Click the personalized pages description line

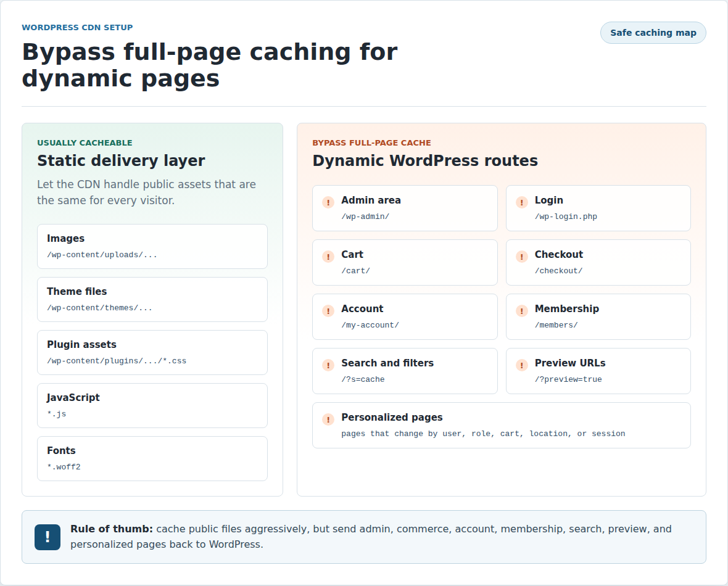coord(483,434)
